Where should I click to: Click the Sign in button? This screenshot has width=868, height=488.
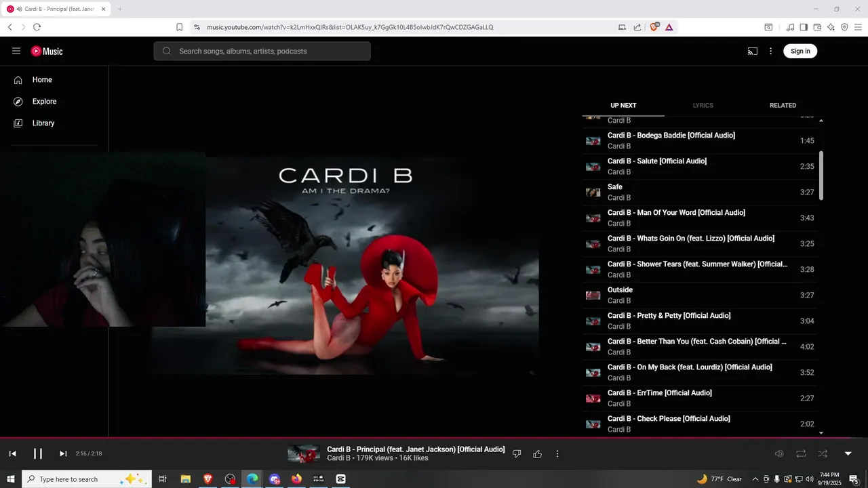point(800,51)
